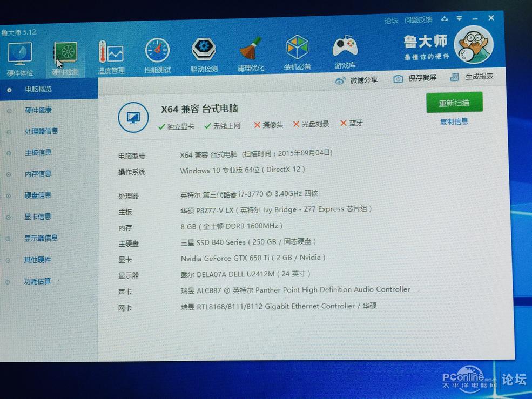This screenshot has height=399, width=532.
Task: Select the 硬件检测 hardware detection icon
Action: pyautogui.click(x=65, y=58)
